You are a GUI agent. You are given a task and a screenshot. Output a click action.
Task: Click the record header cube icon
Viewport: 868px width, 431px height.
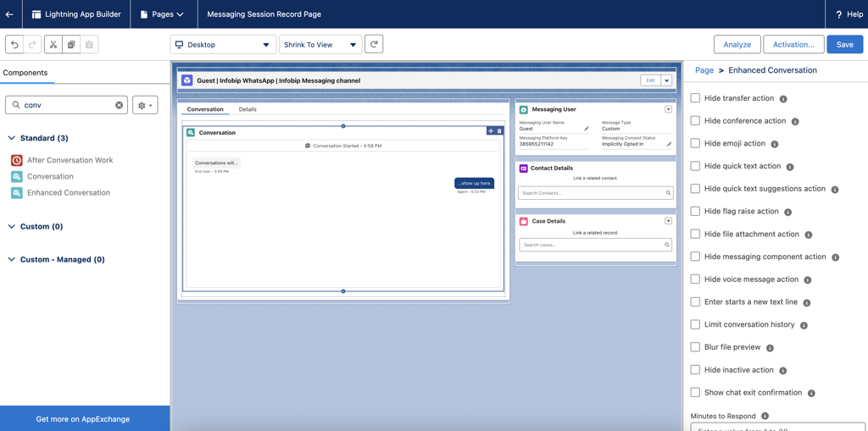(x=187, y=80)
